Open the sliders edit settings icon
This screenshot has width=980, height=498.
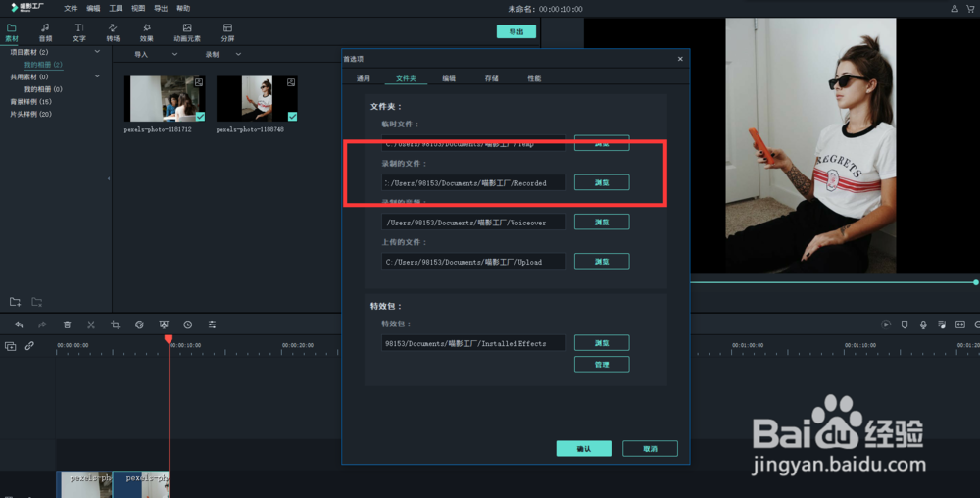212,324
